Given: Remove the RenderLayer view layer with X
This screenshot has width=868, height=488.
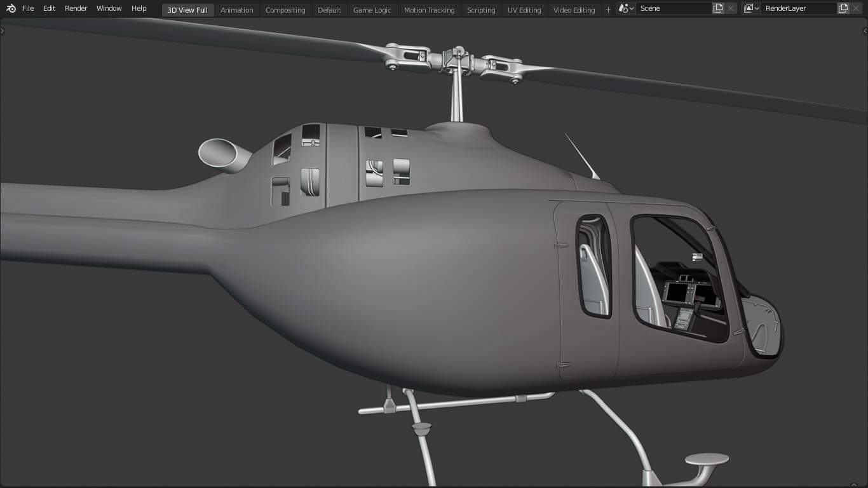Looking at the screenshot, I should pyautogui.click(x=856, y=8).
